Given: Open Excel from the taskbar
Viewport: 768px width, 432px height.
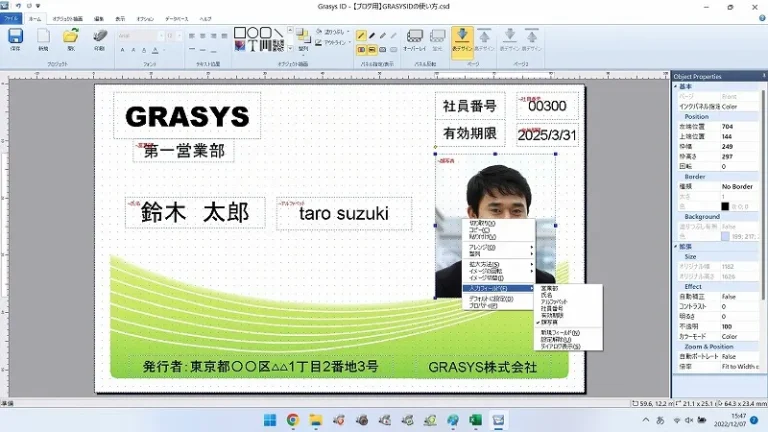Looking at the screenshot, I should pyautogui.click(x=475, y=420).
